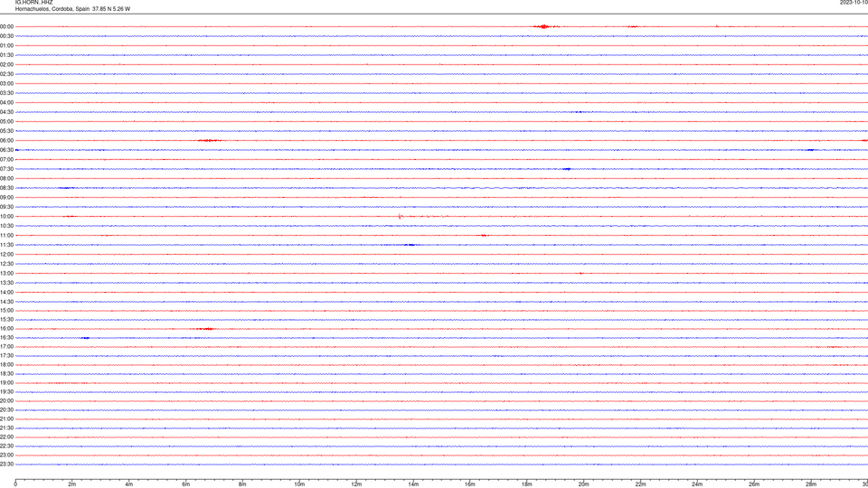This screenshot has width=868, height=488.
Task: Click the 6m tick label on the axis
Action: pyautogui.click(x=185, y=484)
